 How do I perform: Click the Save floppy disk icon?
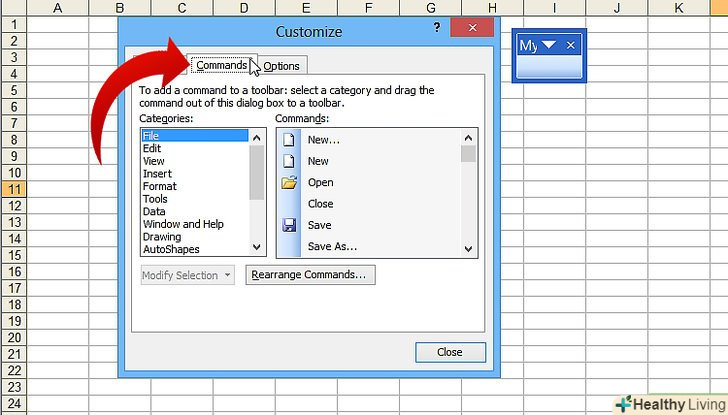(289, 225)
